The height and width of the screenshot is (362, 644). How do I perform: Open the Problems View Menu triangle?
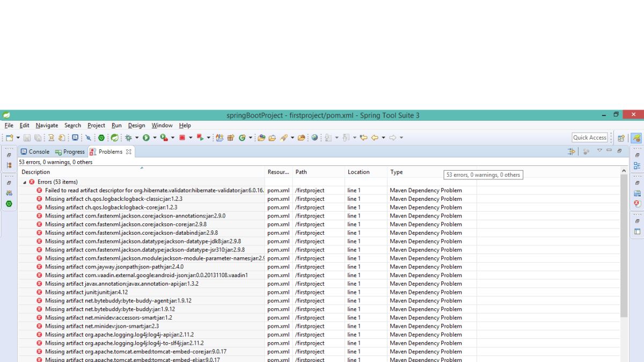[599, 151]
